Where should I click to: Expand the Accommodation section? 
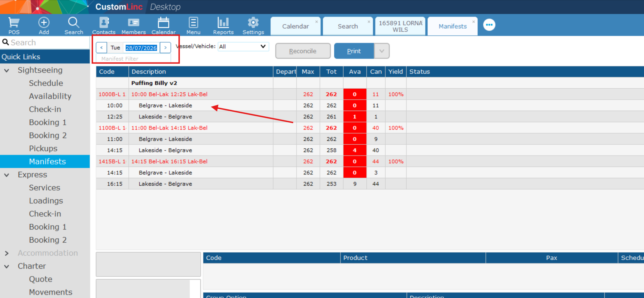7,254
